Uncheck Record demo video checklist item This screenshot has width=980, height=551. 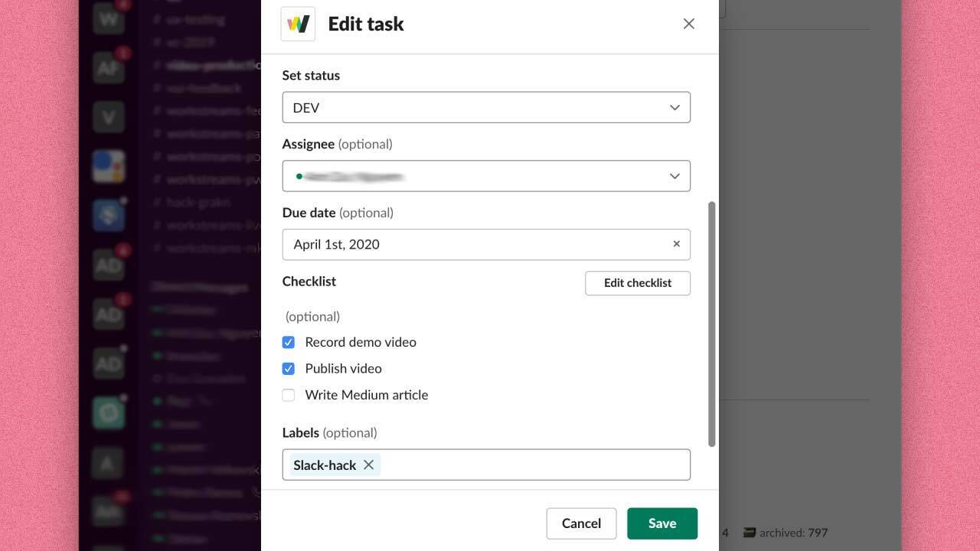coord(289,342)
